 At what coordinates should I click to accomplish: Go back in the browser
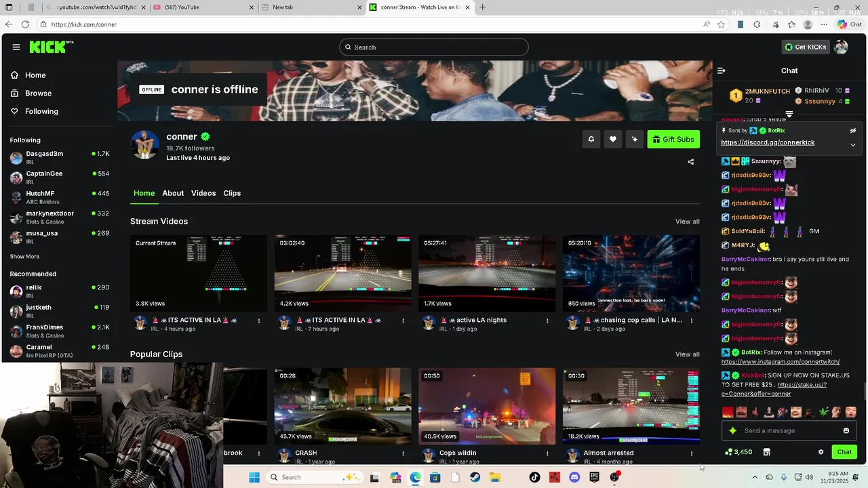pos(8,24)
